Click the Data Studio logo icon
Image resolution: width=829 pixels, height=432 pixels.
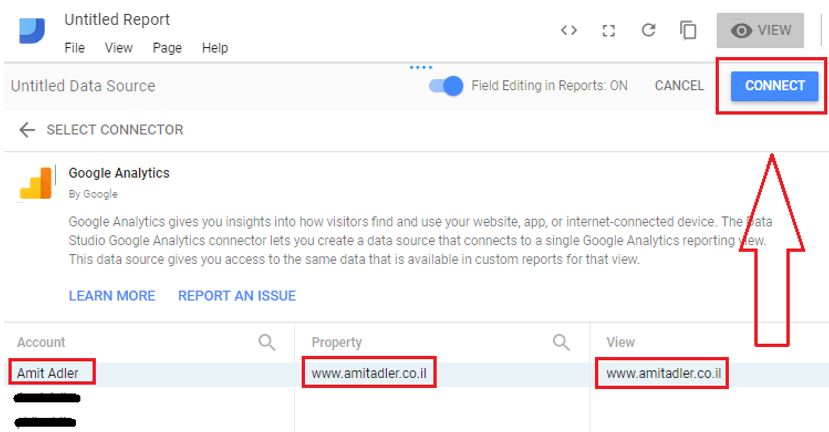32,31
